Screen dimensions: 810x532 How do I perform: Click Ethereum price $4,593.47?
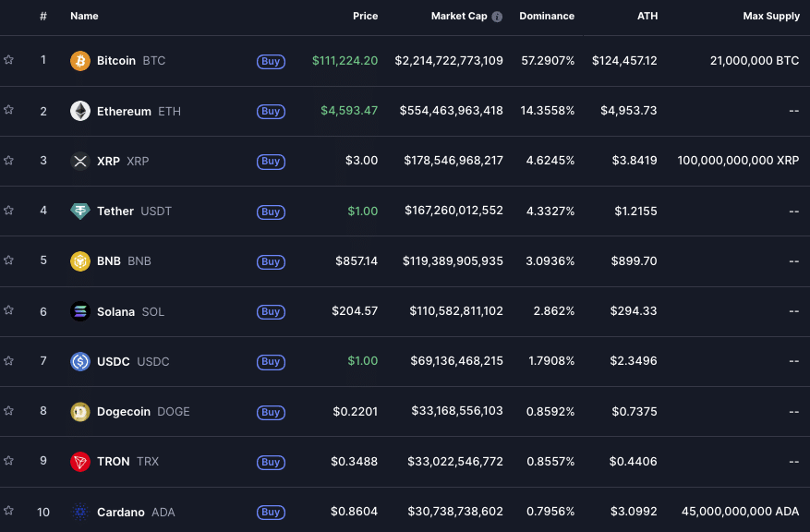point(349,111)
